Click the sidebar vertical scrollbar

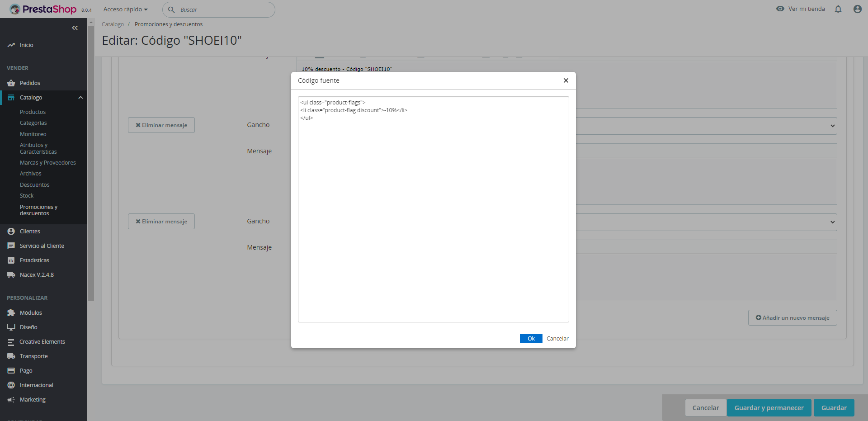point(91,163)
